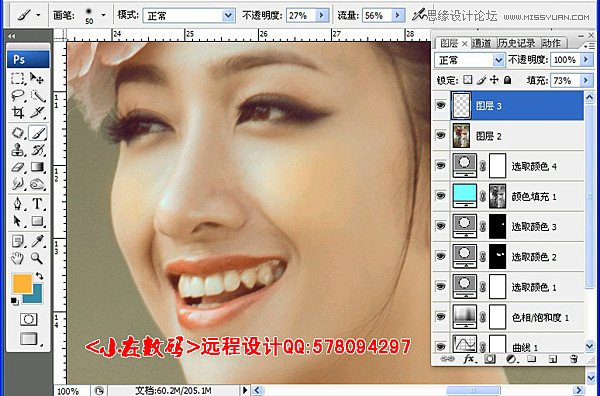Swap foreground and background colors
This screenshot has width=600, height=396.
click(x=39, y=275)
